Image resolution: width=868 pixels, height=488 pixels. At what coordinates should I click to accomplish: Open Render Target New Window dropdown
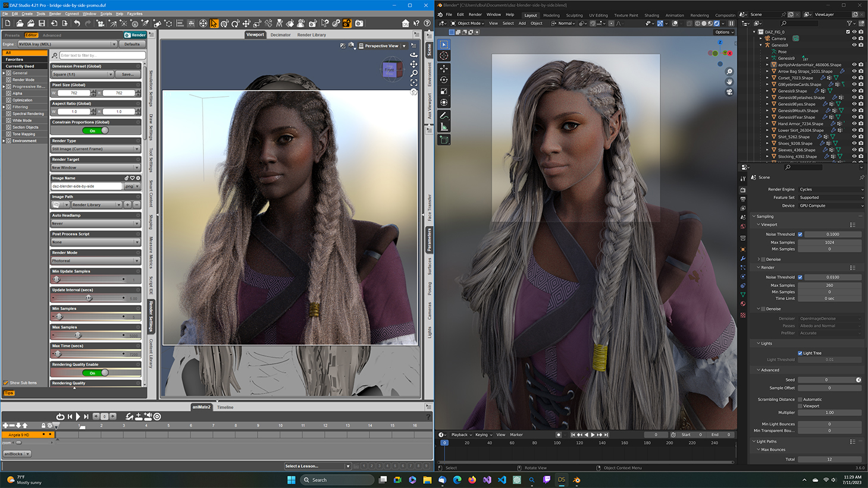[x=95, y=168]
